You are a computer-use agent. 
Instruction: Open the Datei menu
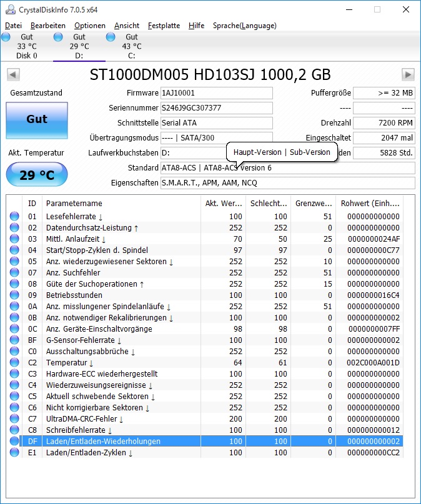click(14, 26)
